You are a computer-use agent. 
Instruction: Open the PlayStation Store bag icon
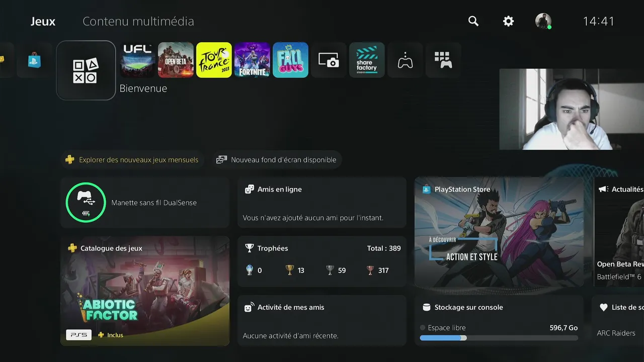coord(34,60)
